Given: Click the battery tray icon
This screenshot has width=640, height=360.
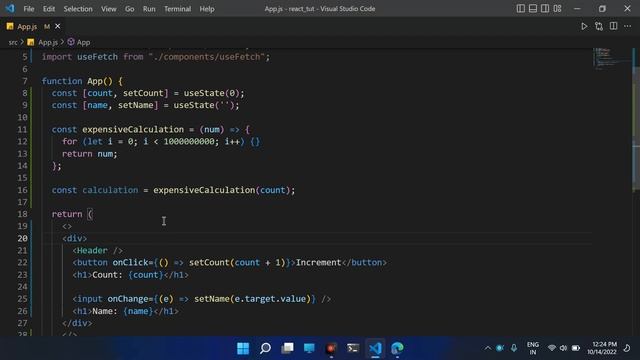Looking at the screenshot, I should (576, 348).
